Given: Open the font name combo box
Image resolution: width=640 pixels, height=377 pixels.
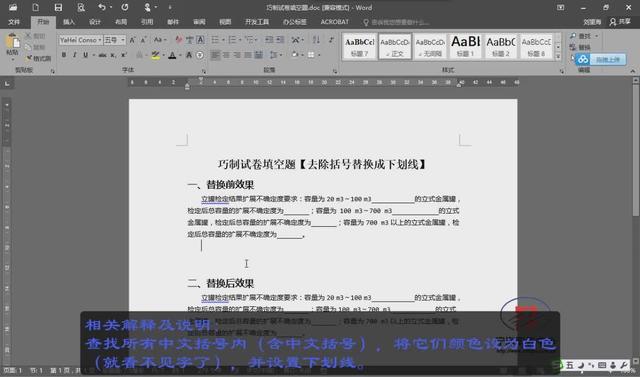Looking at the screenshot, I should click(80, 40).
